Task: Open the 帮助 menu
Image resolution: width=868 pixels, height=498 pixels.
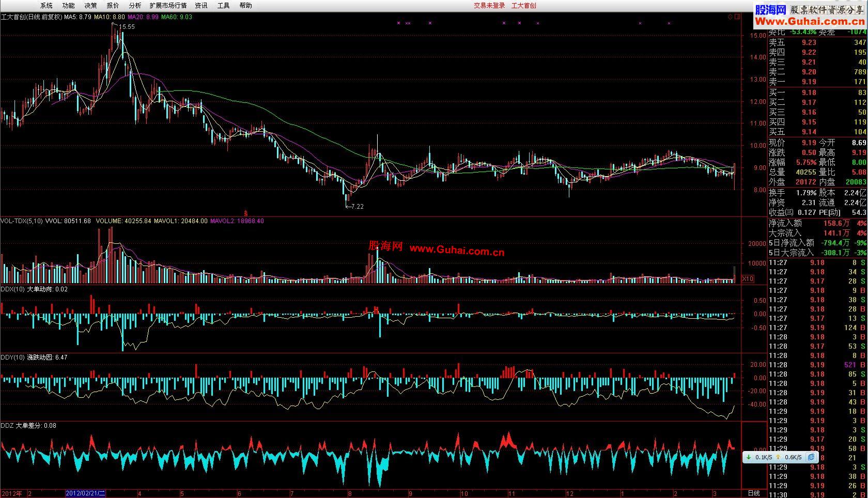Action: click(246, 6)
